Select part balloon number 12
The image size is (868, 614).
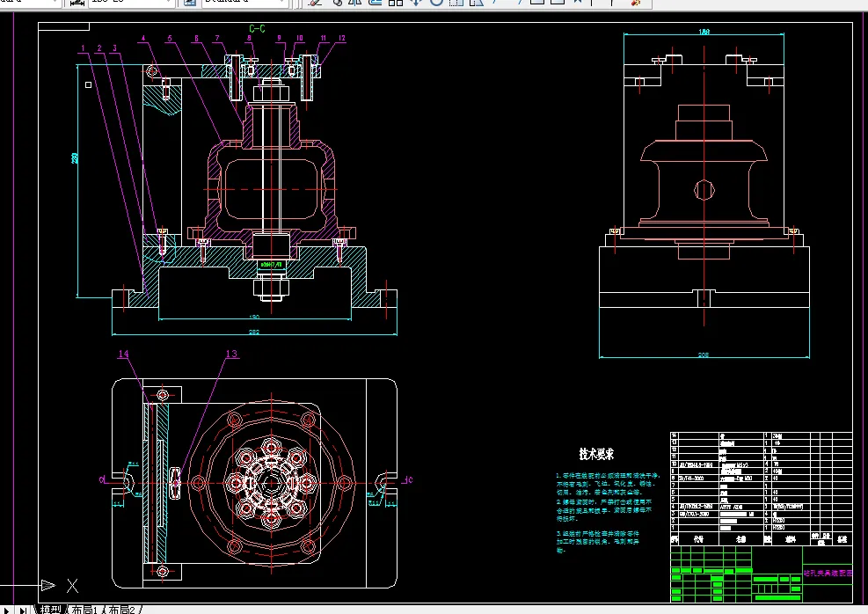point(341,38)
